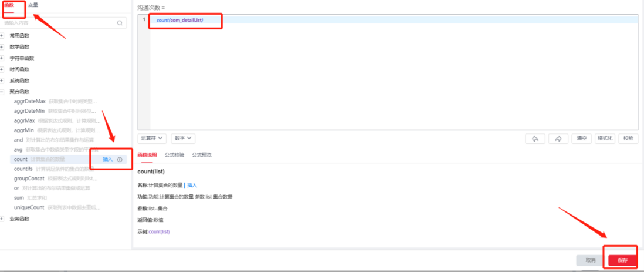Click 插入 link on the count row

[x=107, y=159]
